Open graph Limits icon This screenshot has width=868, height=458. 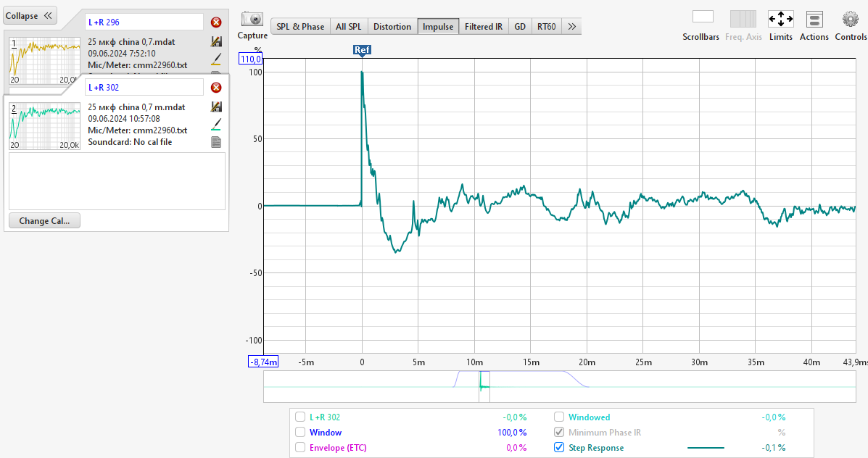780,19
